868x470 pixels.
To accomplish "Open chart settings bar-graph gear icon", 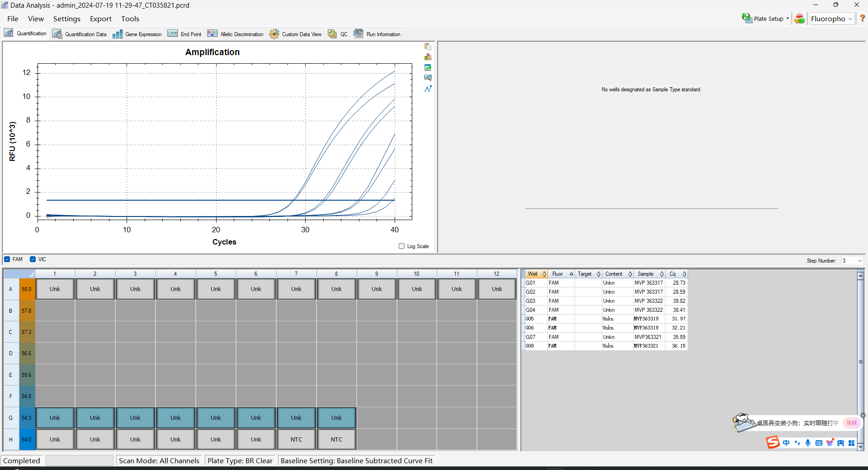I will (428, 57).
